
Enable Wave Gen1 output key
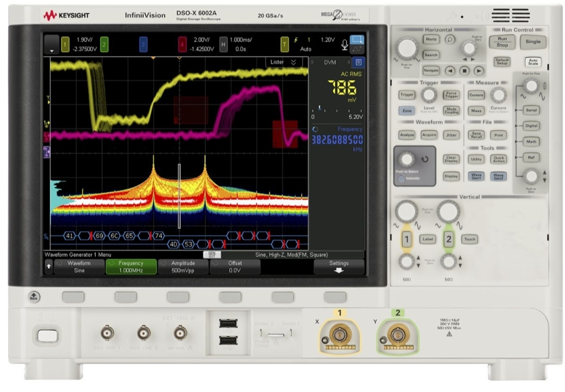click(x=476, y=176)
